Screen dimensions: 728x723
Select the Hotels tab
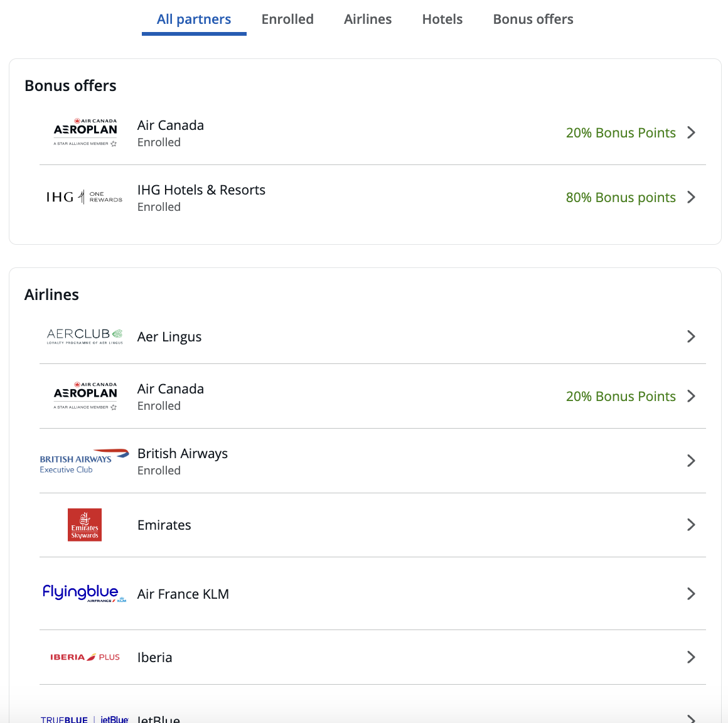(x=442, y=19)
